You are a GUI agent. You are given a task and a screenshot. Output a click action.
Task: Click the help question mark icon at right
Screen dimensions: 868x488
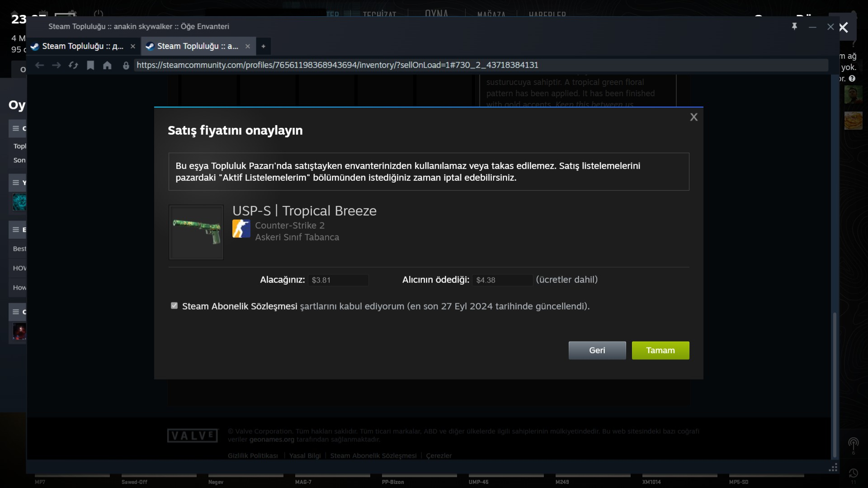(x=852, y=79)
